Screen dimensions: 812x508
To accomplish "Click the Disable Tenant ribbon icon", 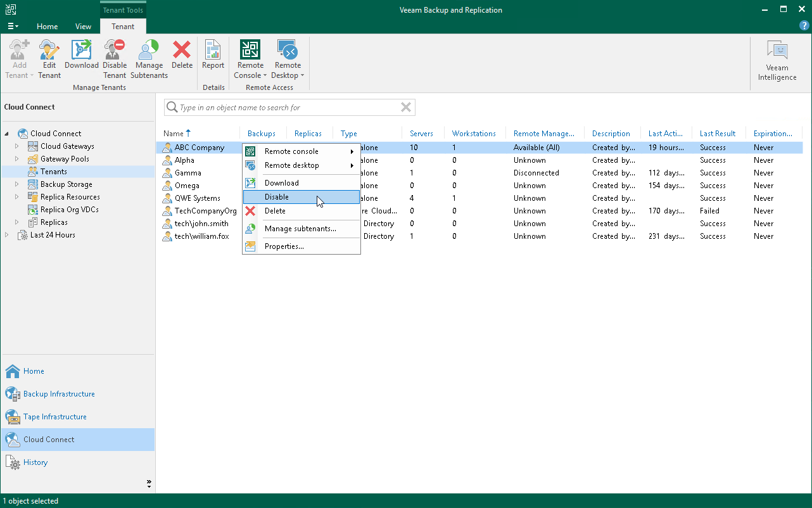I will click(x=115, y=49).
